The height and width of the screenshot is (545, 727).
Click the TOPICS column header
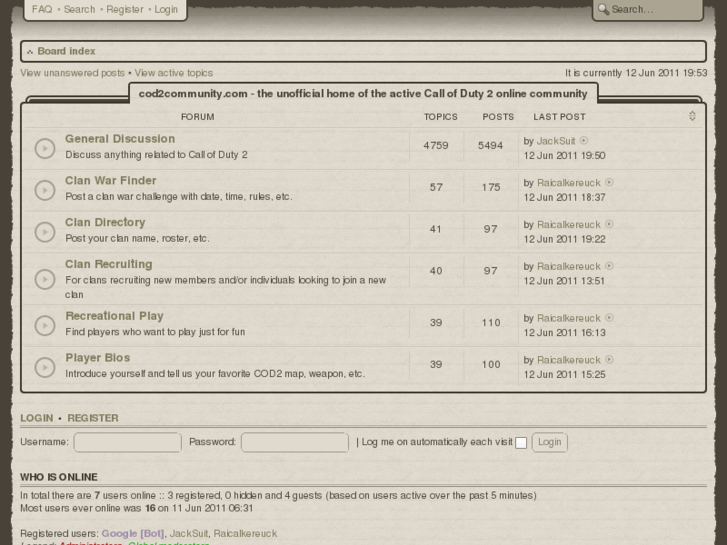coord(440,117)
